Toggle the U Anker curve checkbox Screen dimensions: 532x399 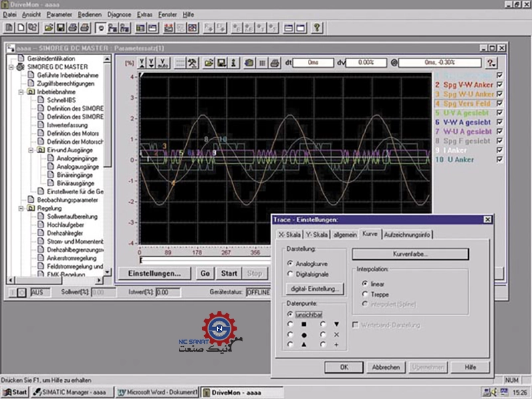click(x=499, y=160)
